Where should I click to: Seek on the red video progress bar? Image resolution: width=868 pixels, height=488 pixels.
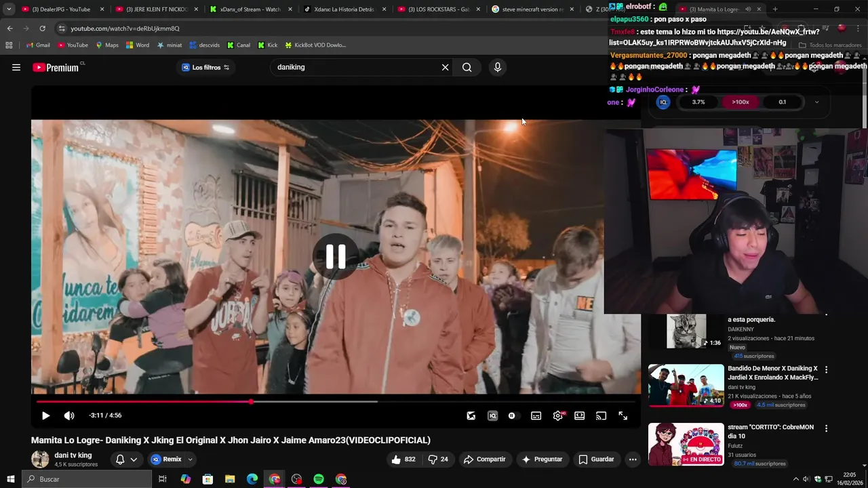pos(336,401)
